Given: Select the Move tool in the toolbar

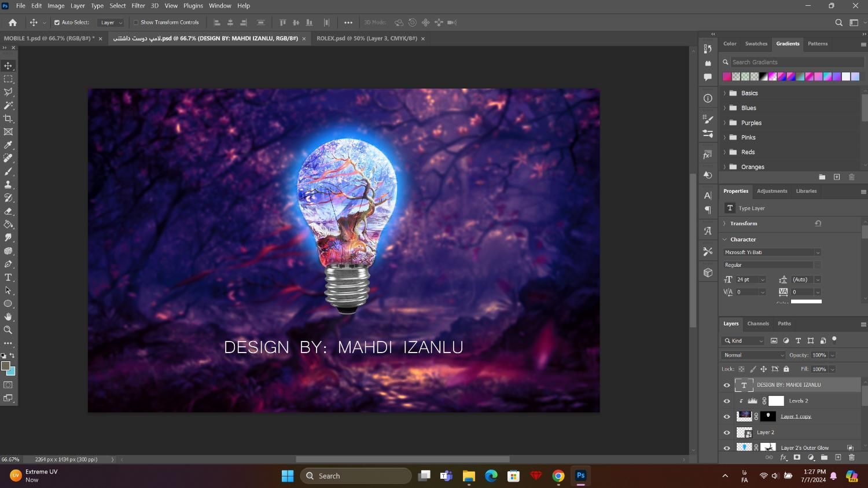Looking at the screenshot, I should (x=8, y=66).
